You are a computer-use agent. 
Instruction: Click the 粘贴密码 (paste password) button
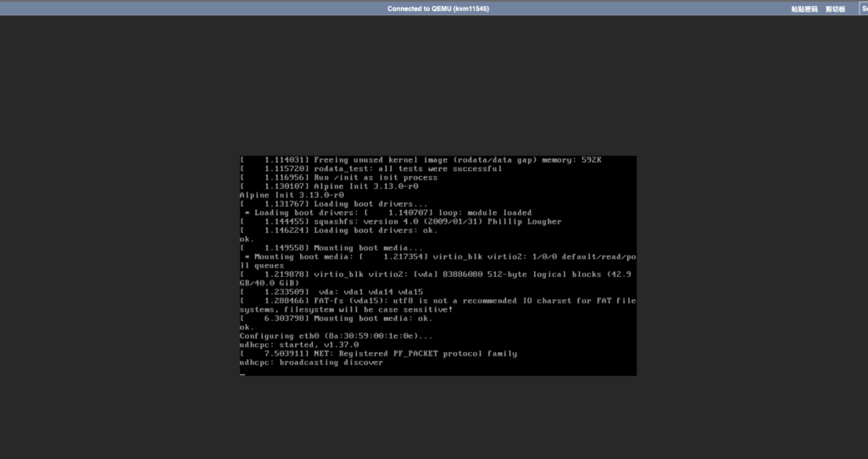(x=804, y=8)
